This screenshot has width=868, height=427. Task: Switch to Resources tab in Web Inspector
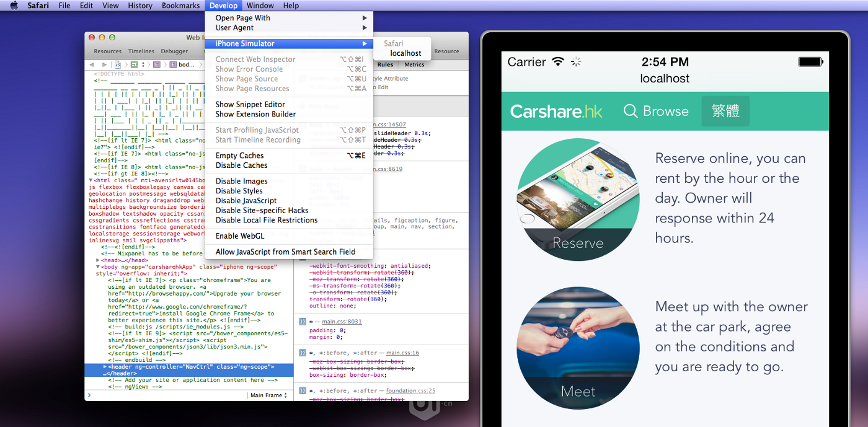108,51
